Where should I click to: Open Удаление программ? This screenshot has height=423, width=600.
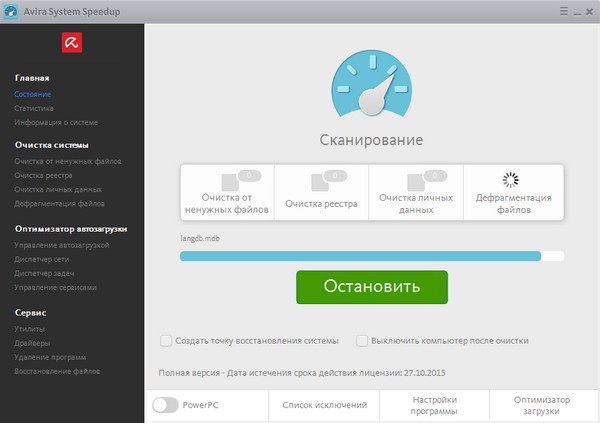pos(50,357)
